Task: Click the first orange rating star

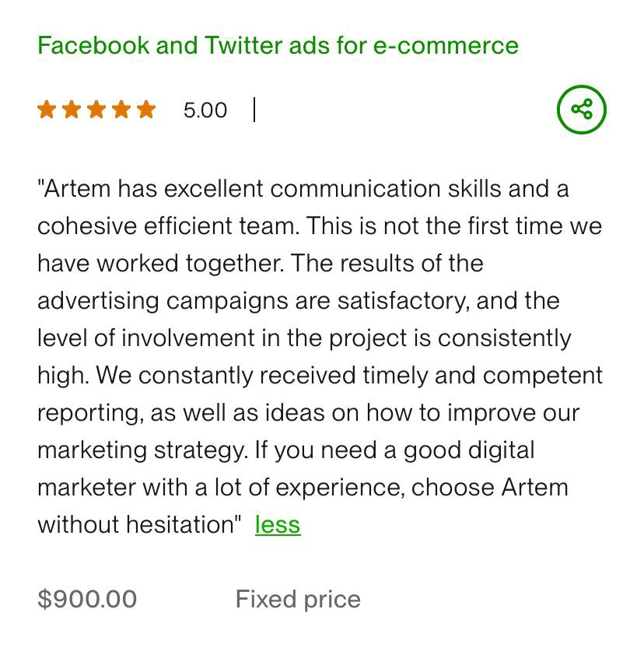Action: pos(47,110)
